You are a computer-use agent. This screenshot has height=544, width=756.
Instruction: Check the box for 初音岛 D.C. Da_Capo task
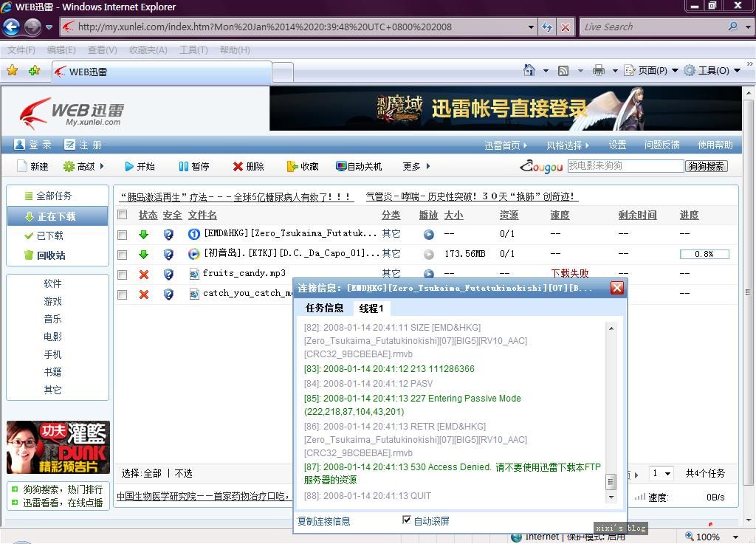[123, 255]
